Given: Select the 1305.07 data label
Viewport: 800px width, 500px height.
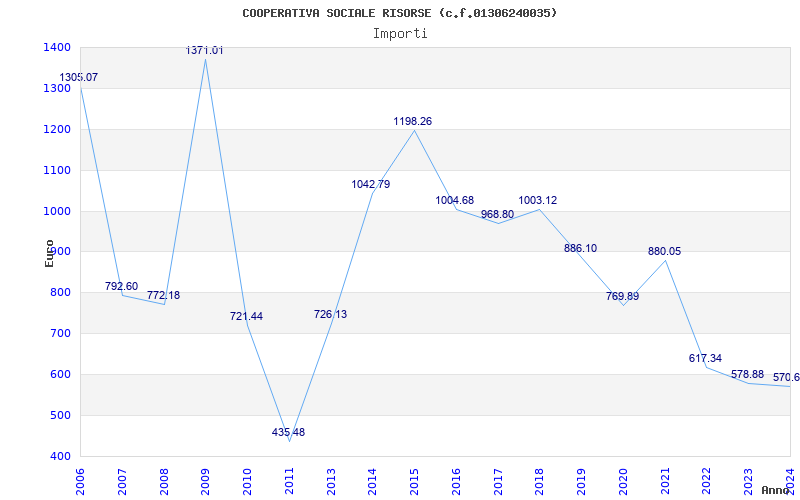Looking at the screenshot, I should click(x=79, y=78).
